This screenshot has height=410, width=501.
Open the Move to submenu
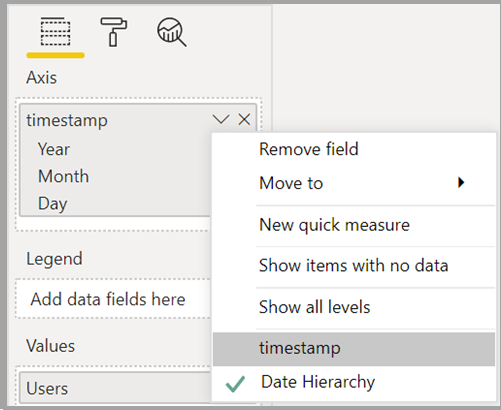[354, 183]
